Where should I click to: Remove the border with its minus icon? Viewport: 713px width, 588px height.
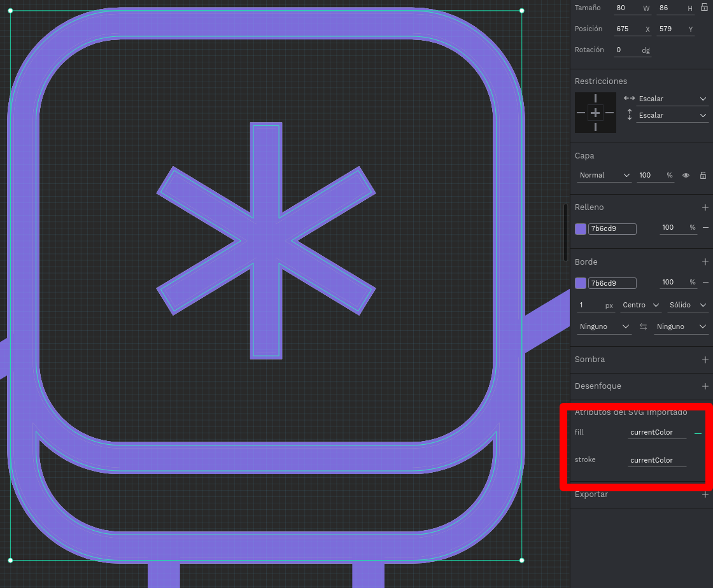[x=705, y=282]
